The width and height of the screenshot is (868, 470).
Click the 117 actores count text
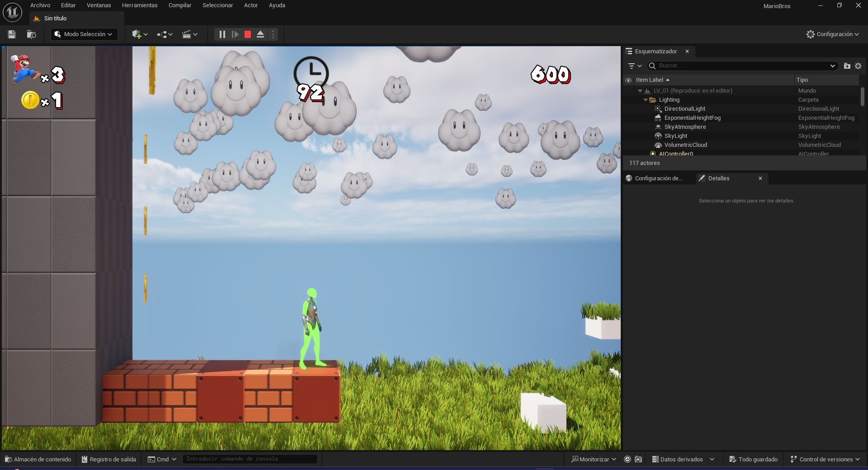(644, 163)
